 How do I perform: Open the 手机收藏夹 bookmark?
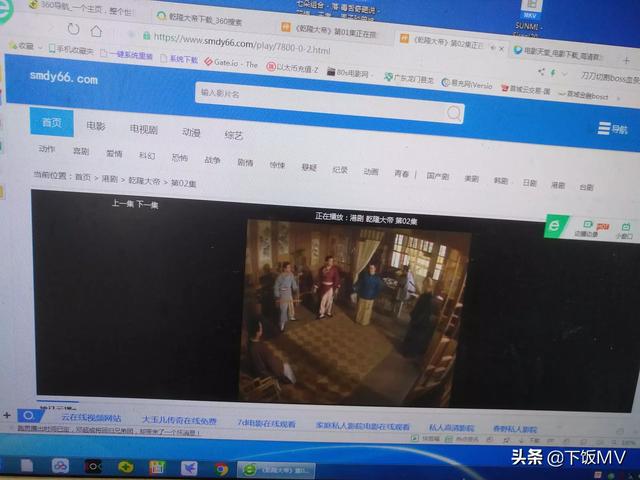(x=71, y=50)
